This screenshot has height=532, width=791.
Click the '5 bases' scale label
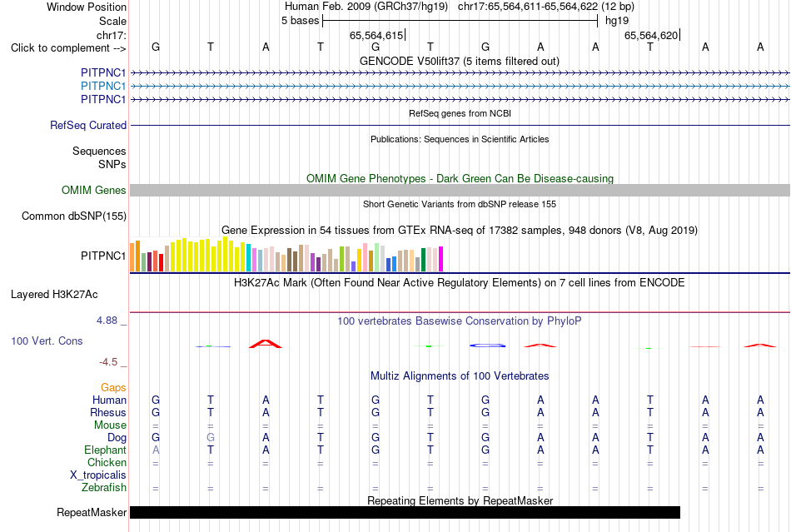300,21
